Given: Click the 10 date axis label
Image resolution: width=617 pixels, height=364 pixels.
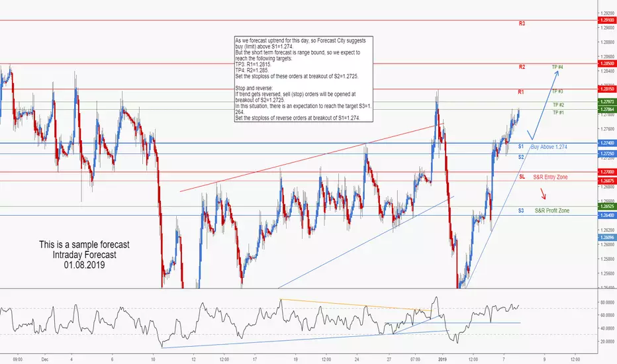Looking at the screenshot, I should pyautogui.click(x=153, y=359).
